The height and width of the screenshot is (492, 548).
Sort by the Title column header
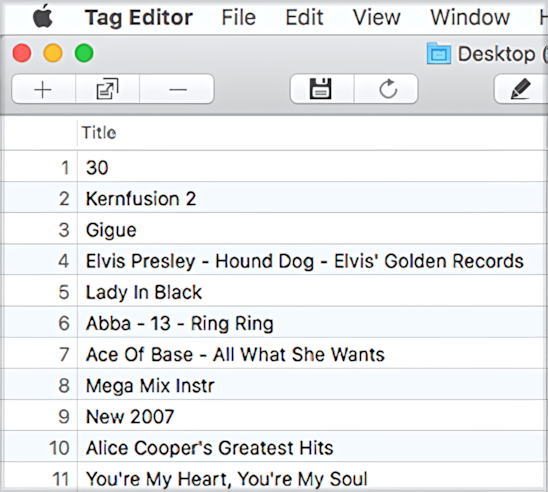(x=99, y=133)
